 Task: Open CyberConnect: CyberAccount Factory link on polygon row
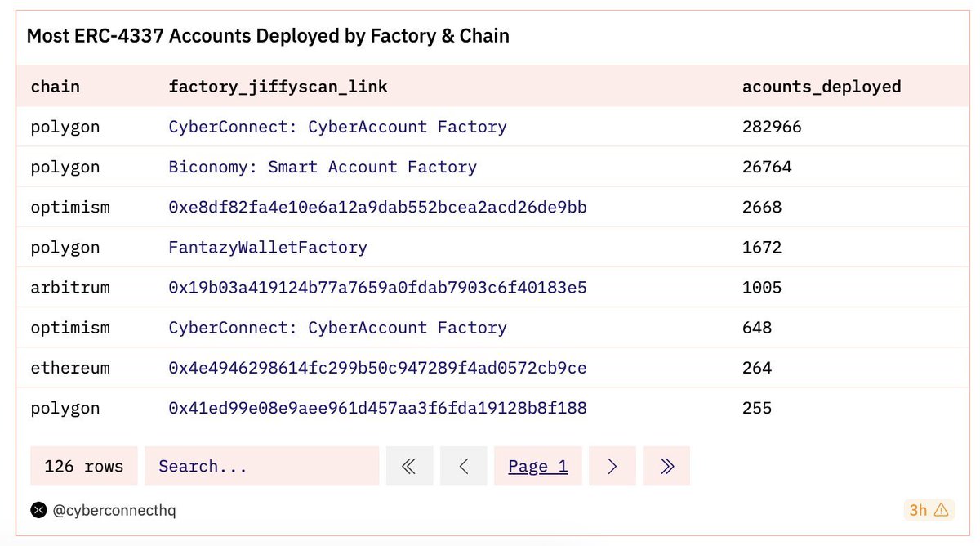(337, 127)
